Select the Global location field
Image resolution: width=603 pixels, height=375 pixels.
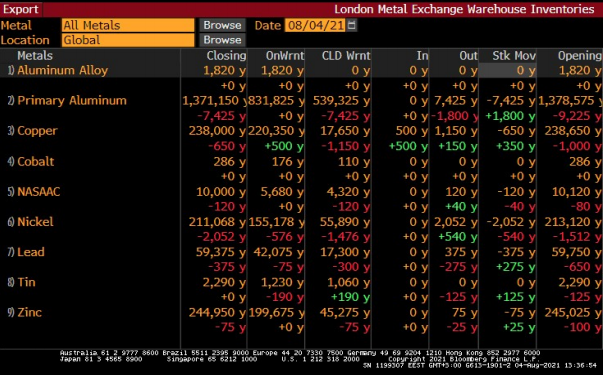128,40
